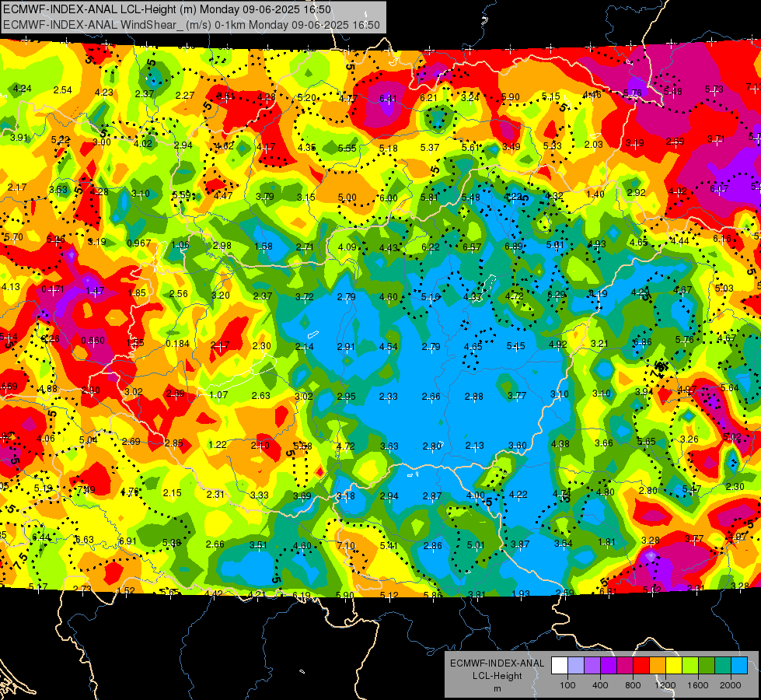The height and width of the screenshot is (700, 761).
Task: Click the wind shear value 0.967
Action: click(x=138, y=243)
